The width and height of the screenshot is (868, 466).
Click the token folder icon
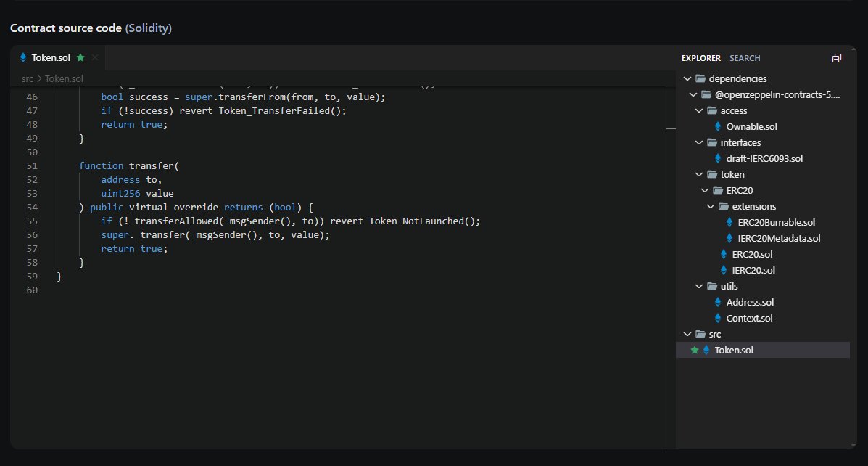(x=712, y=174)
